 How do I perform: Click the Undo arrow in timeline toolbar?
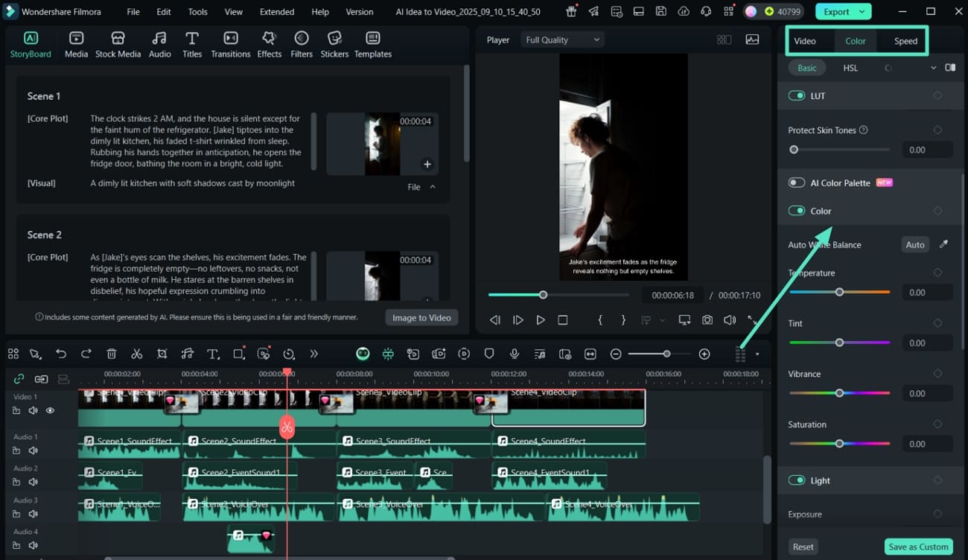61,354
